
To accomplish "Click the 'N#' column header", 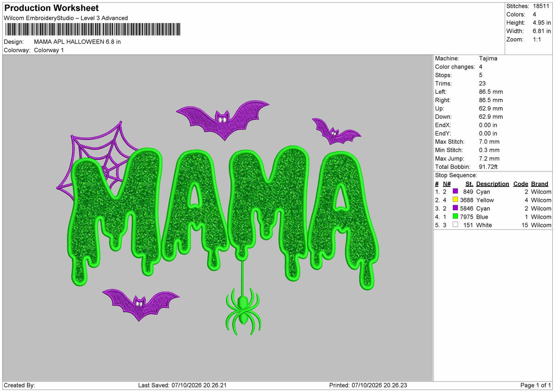I will click(447, 184).
